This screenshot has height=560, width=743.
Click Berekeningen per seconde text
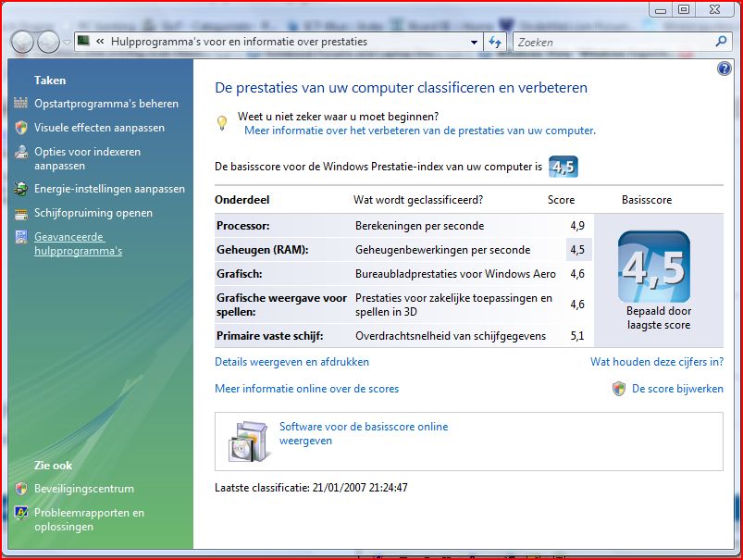420,226
